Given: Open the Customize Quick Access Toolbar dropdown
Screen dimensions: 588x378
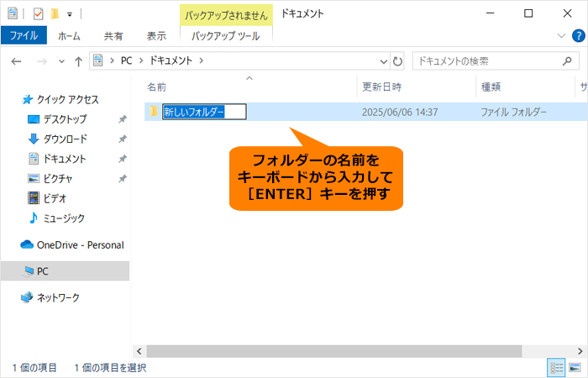Looking at the screenshot, I should click(x=70, y=14).
